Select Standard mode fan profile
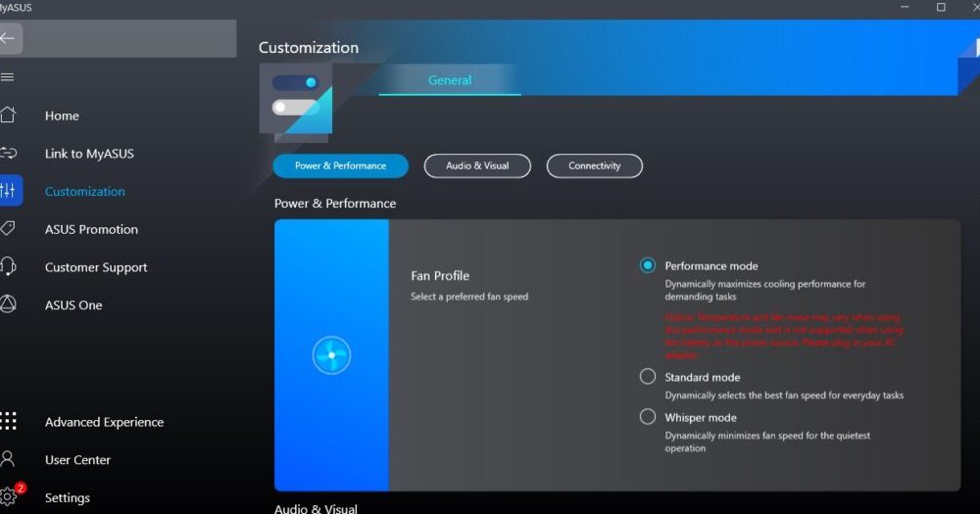The width and height of the screenshot is (980, 514). [x=647, y=377]
